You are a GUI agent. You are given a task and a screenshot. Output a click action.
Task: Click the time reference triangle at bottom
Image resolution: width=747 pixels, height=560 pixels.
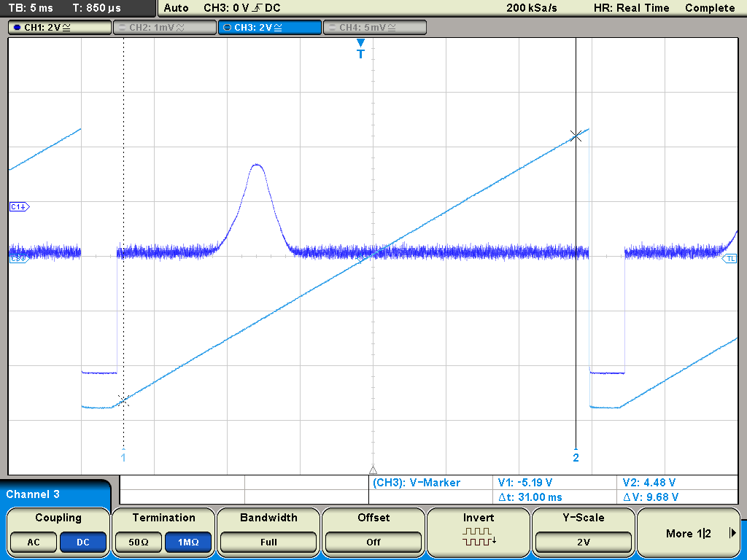[x=373, y=470]
